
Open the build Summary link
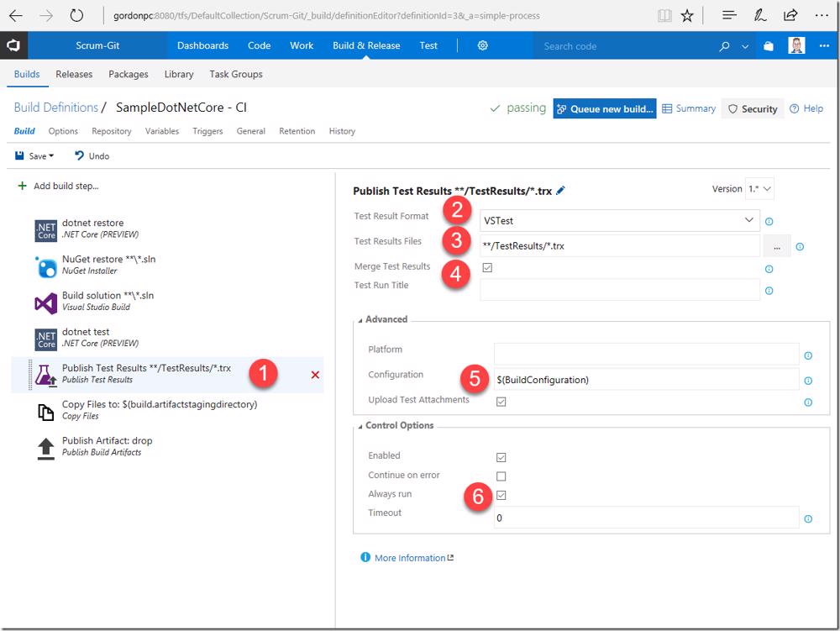pyautogui.click(x=689, y=108)
